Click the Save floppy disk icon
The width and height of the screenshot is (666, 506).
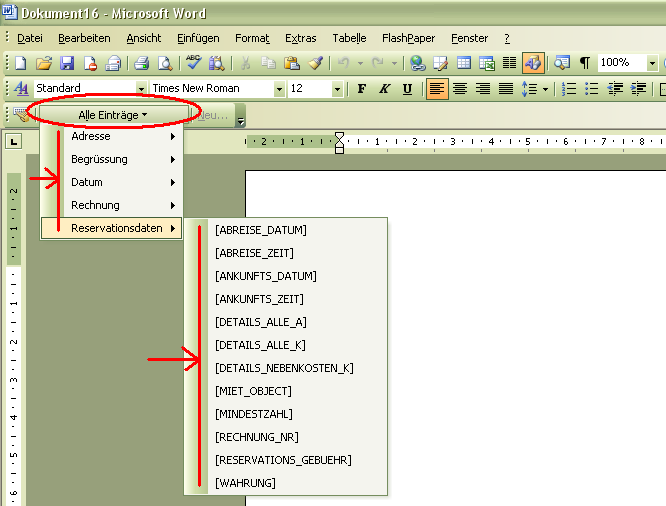click(66, 63)
